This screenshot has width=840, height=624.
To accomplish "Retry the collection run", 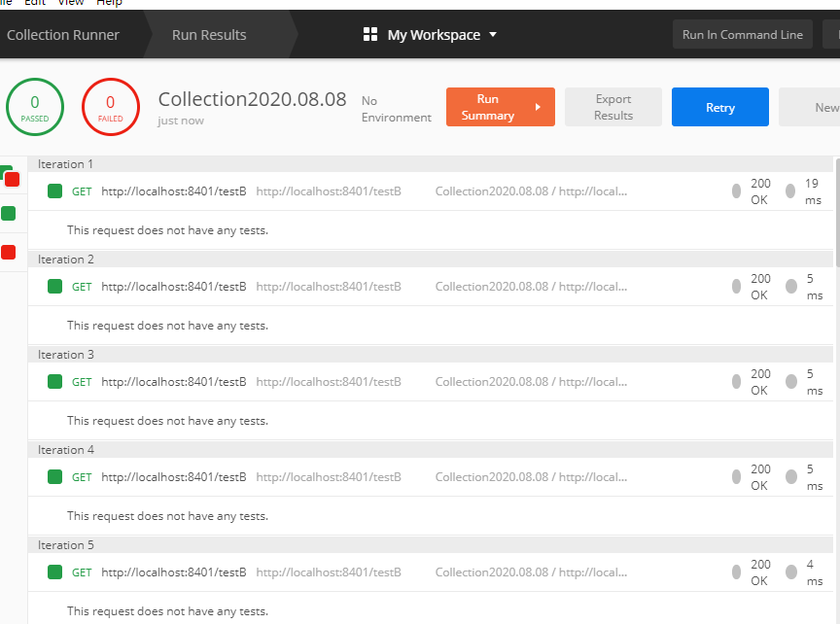I will pos(720,107).
